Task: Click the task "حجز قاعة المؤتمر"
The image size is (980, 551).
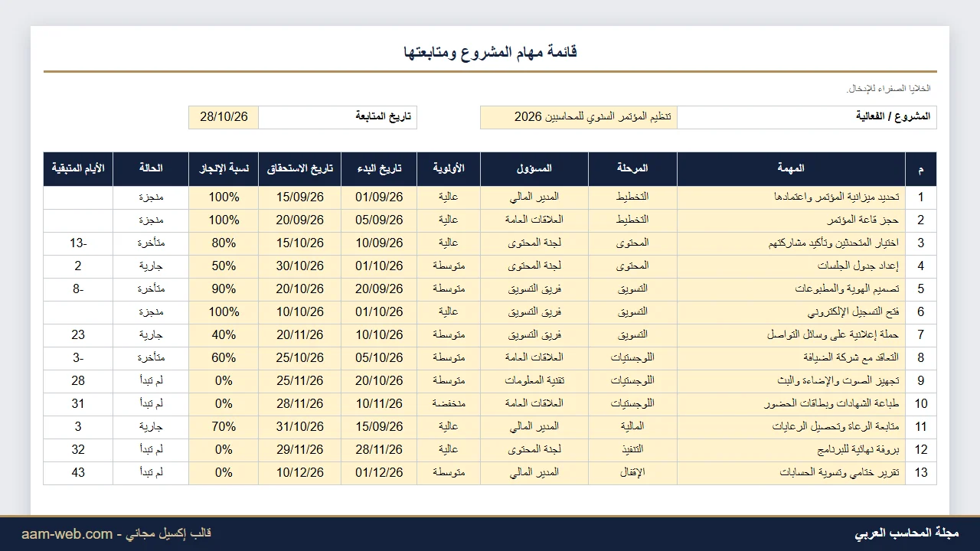Action: (x=791, y=220)
